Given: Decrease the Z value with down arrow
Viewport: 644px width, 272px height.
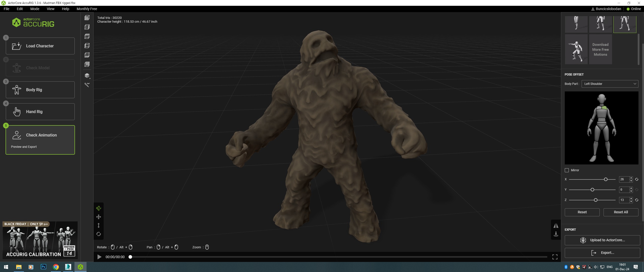Looking at the screenshot, I should point(631,201).
